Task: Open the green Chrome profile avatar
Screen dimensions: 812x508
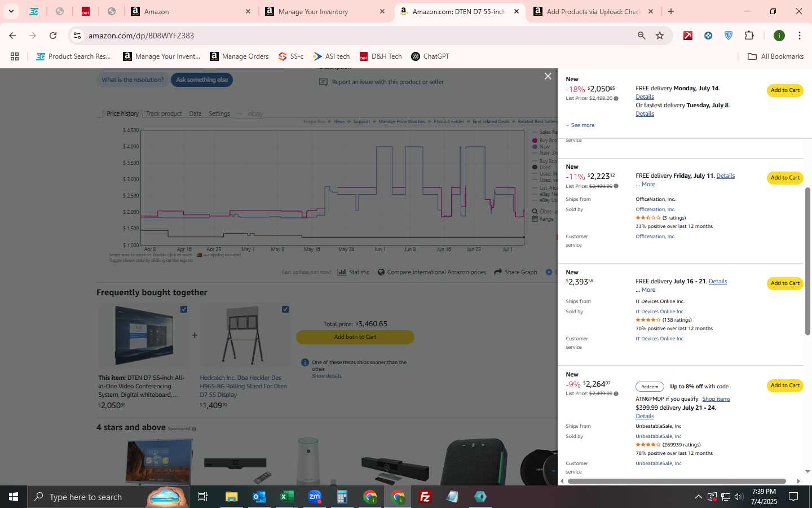Action: [x=779, y=36]
